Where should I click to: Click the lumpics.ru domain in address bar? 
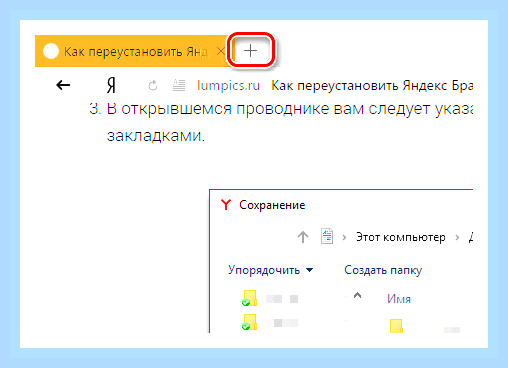pos(228,86)
